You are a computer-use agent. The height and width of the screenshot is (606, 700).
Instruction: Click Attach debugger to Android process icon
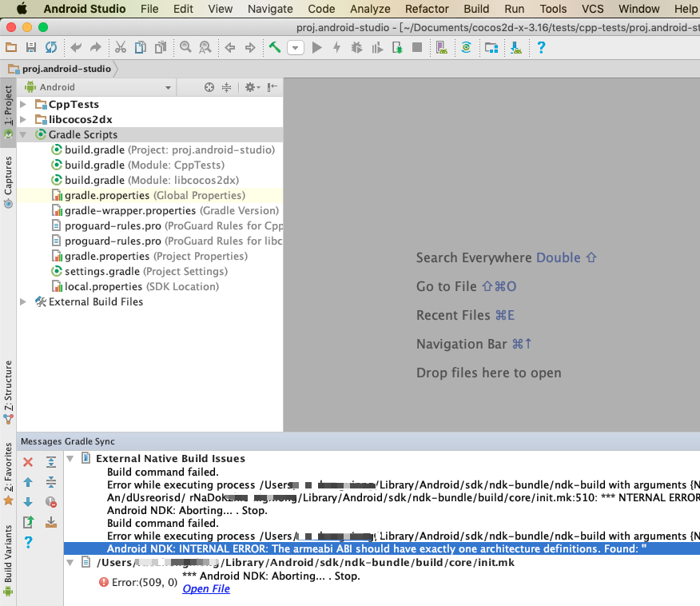click(397, 47)
